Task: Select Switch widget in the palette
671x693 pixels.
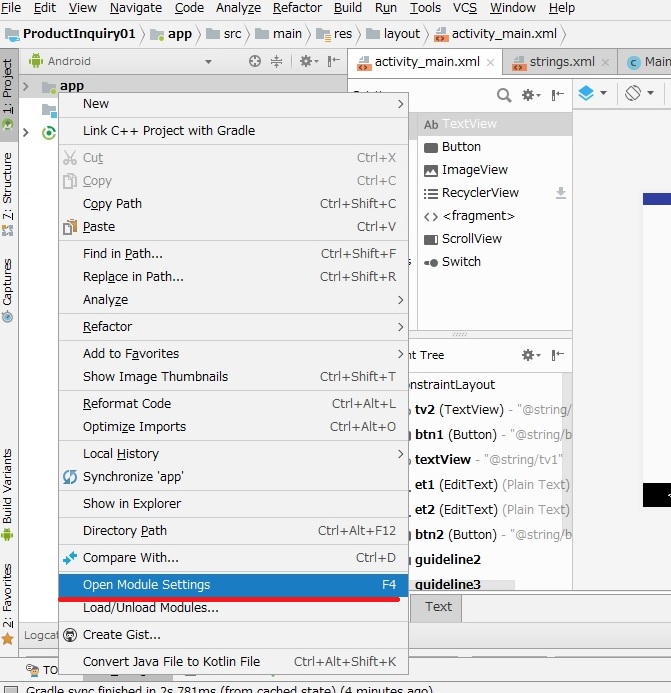Action: pos(495,262)
